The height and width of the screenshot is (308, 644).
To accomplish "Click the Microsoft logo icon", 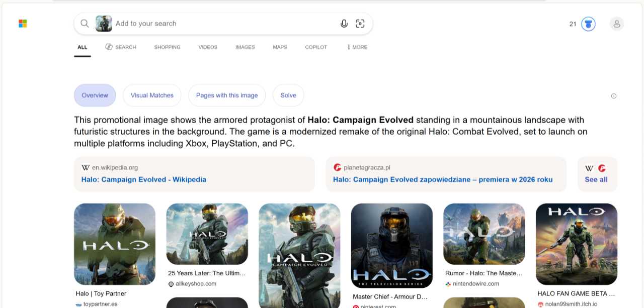I will click(x=23, y=24).
